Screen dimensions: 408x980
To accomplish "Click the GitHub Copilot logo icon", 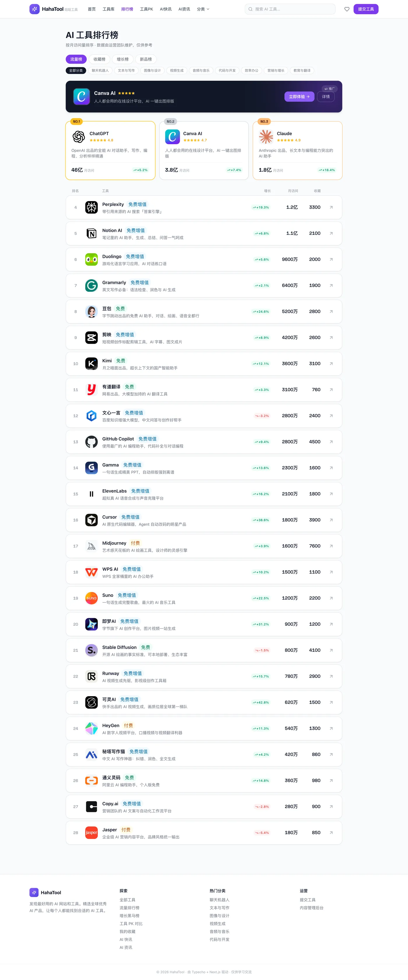I will [91, 442].
